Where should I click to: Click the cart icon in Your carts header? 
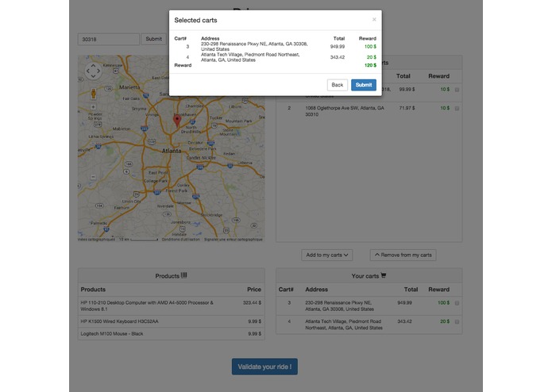(x=384, y=275)
